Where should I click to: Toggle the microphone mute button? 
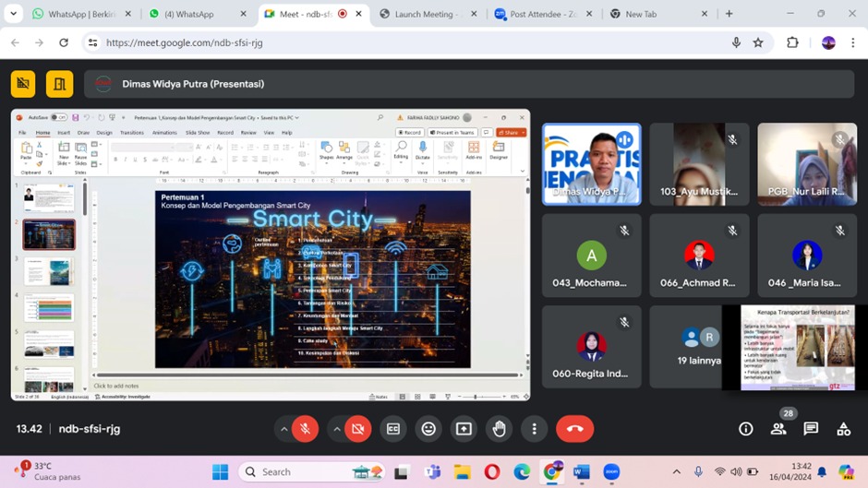(x=305, y=429)
